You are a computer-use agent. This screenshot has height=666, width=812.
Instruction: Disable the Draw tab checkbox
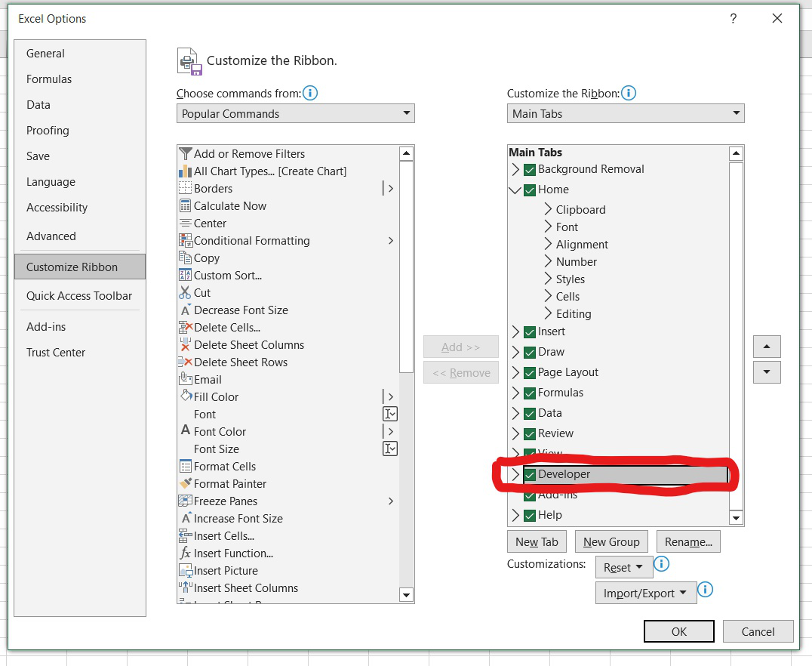(530, 352)
